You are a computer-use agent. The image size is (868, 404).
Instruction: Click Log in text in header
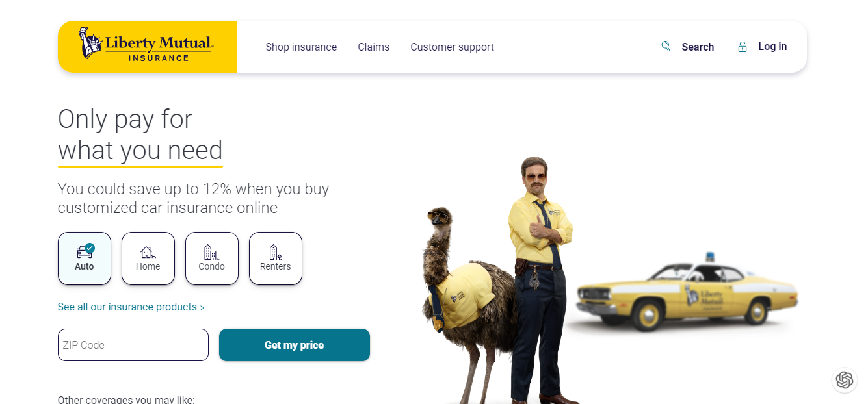[772, 47]
